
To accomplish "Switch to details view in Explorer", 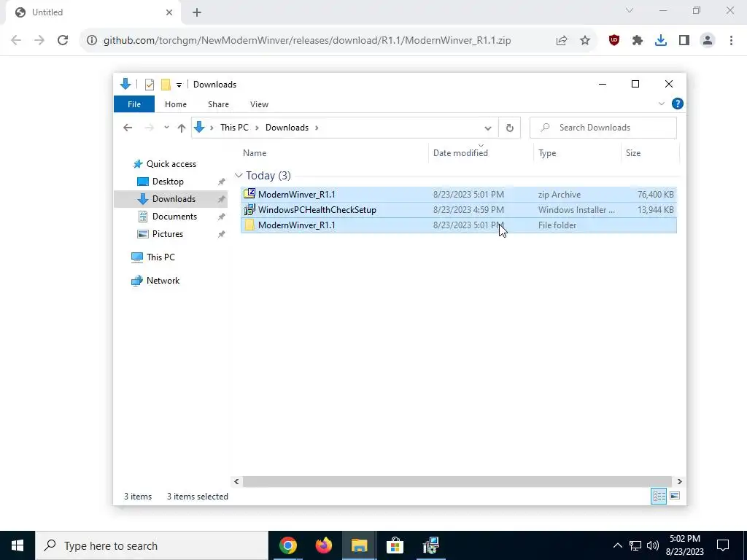I will pos(659,496).
